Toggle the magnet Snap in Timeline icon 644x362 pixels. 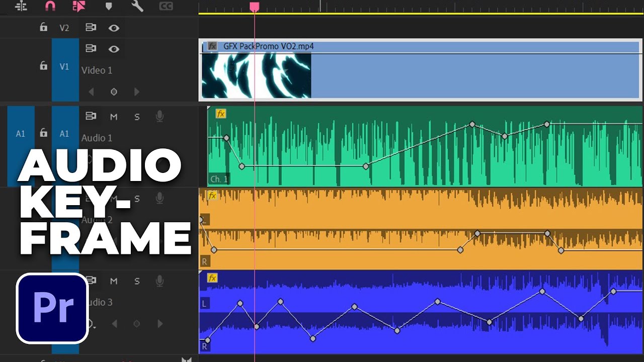click(x=50, y=6)
